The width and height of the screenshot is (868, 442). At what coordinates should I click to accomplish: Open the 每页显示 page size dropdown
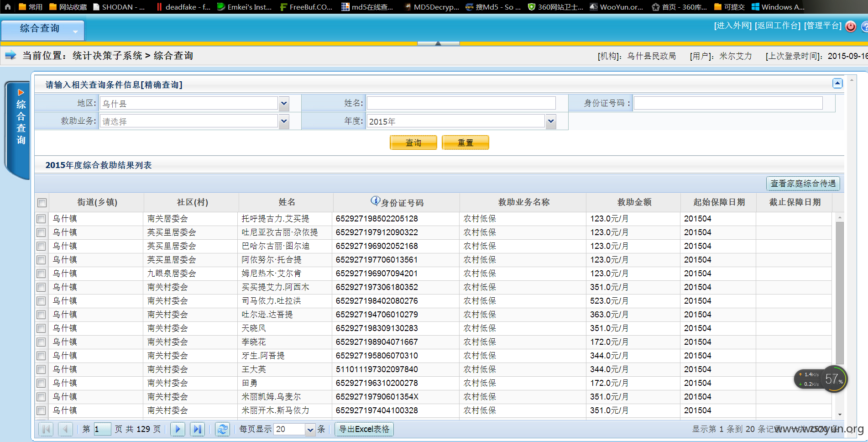pyautogui.click(x=310, y=430)
